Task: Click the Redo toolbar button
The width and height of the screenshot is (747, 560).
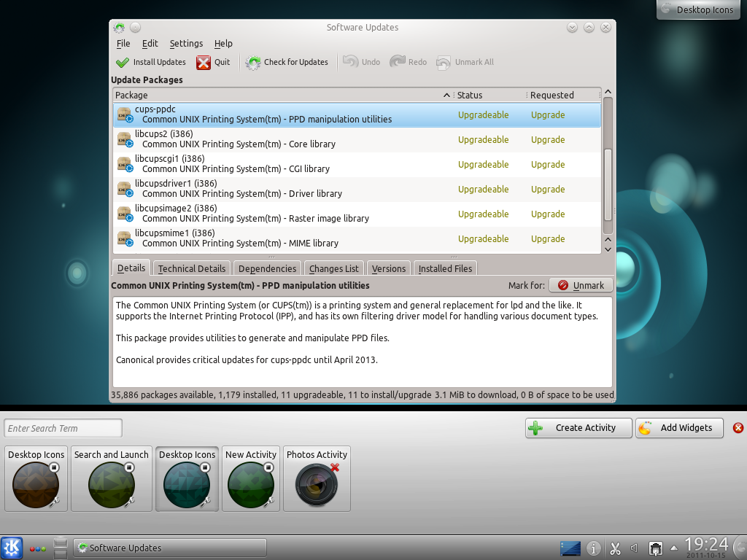Action: (x=409, y=62)
